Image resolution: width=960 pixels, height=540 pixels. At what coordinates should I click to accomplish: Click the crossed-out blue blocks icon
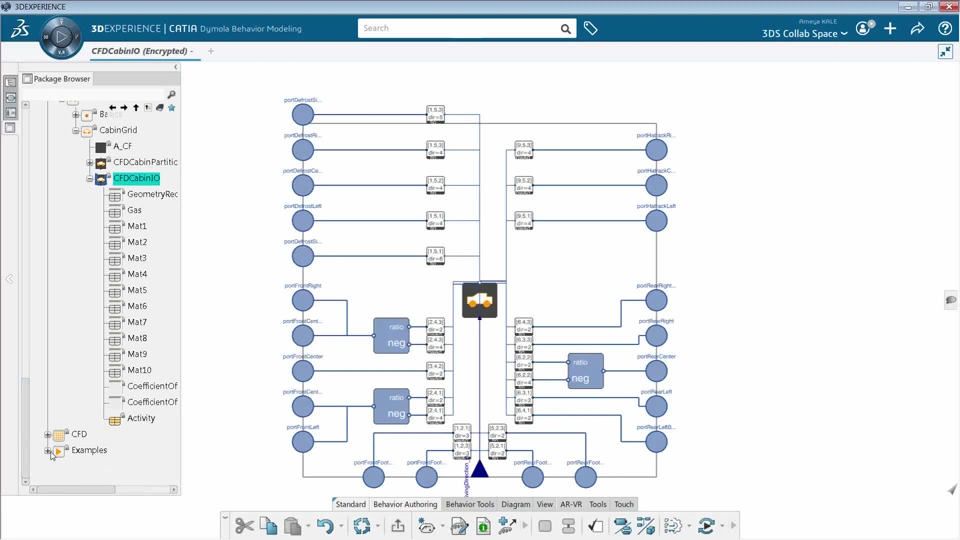tap(622, 526)
